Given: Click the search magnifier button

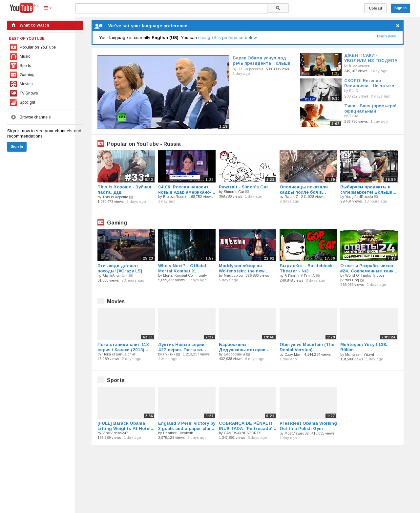Looking at the screenshot, I should (278, 8).
